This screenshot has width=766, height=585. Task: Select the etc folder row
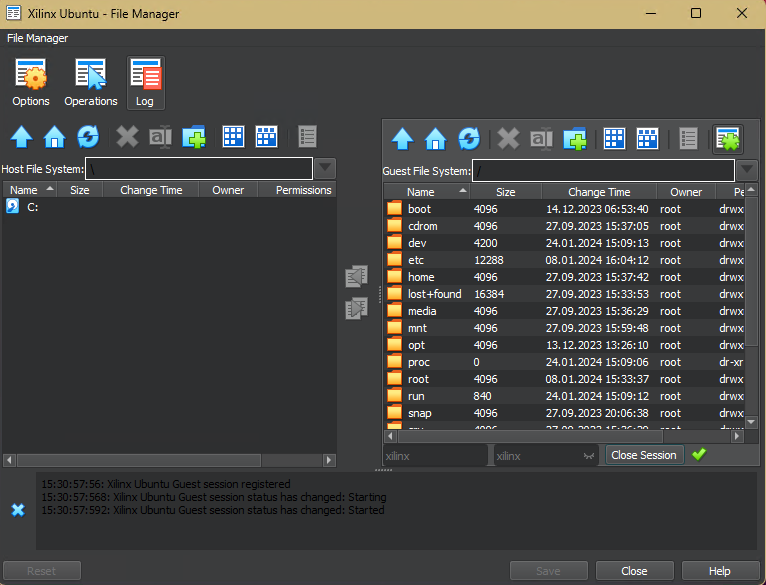pyautogui.click(x=564, y=260)
